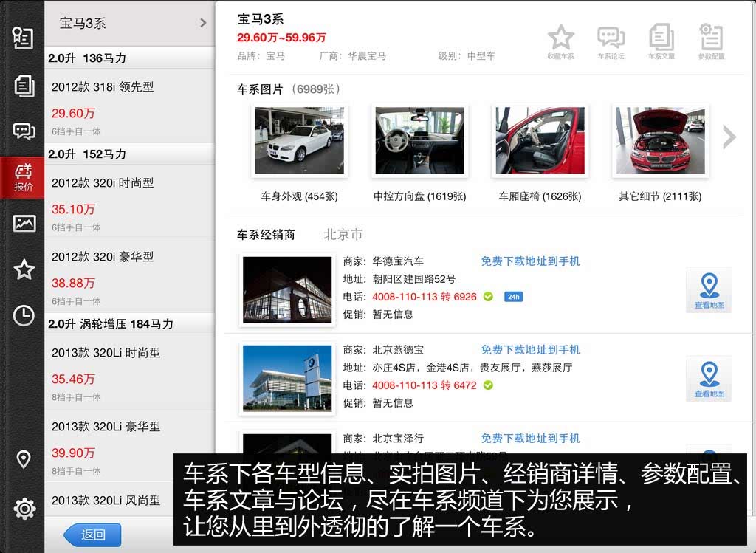756x553 pixels.
Task: Change the dealer city 北京市
Action: pos(343,235)
